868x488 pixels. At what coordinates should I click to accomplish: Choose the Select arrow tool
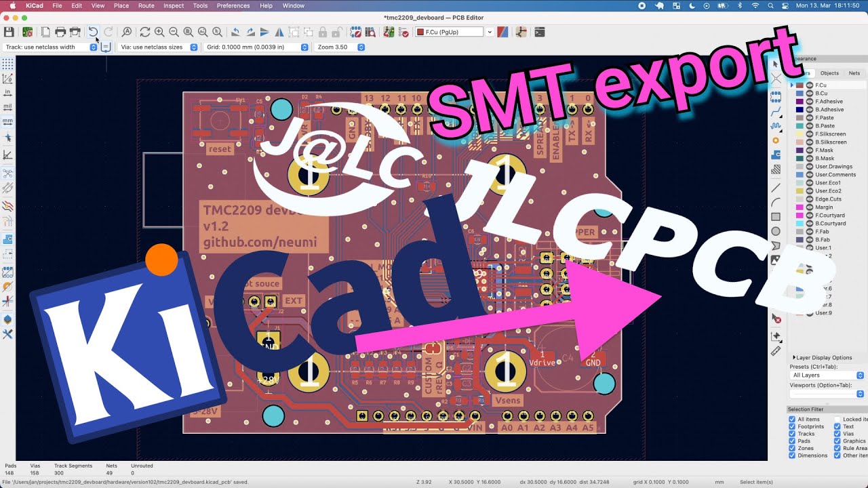pos(776,64)
